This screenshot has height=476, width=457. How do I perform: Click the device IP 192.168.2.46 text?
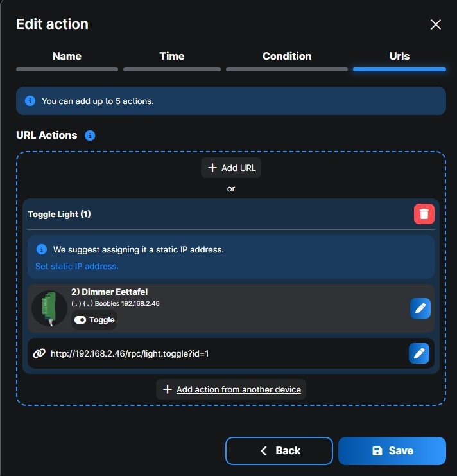[140, 304]
